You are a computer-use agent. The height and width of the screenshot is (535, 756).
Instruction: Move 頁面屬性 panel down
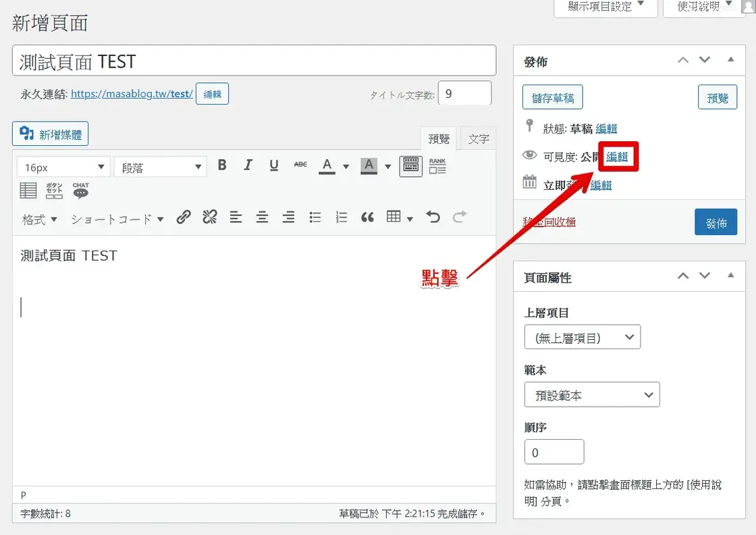click(x=705, y=276)
